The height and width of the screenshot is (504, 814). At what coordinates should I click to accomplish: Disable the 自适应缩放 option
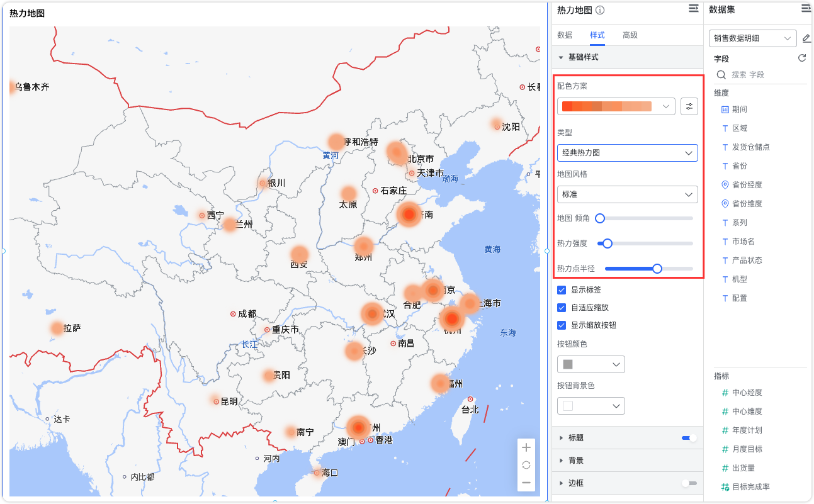[x=562, y=308]
